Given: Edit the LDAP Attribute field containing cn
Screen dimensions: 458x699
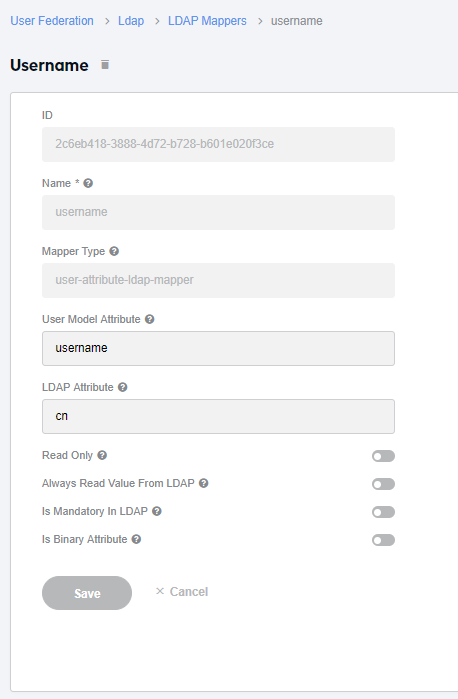Looking at the screenshot, I should coord(219,416).
